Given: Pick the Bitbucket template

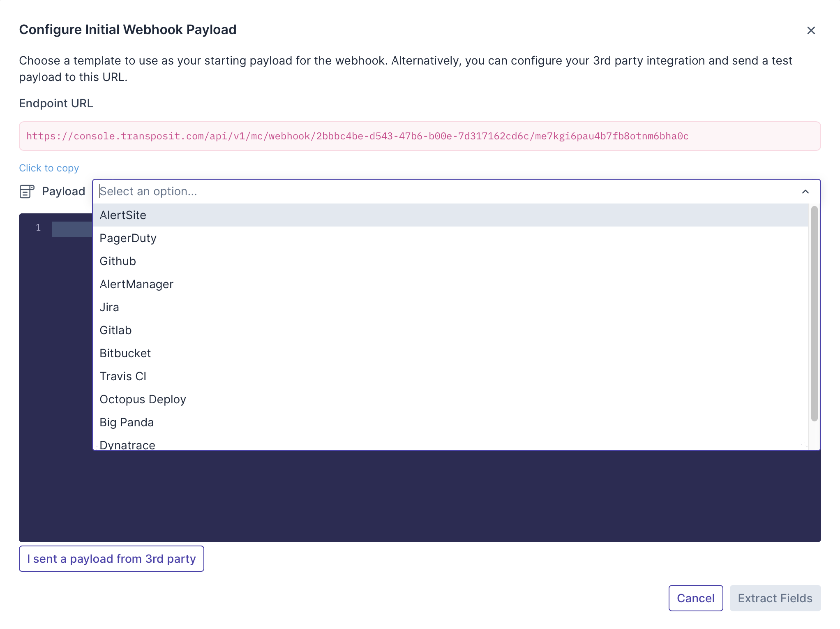Looking at the screenshot, I should click(125, 353).
